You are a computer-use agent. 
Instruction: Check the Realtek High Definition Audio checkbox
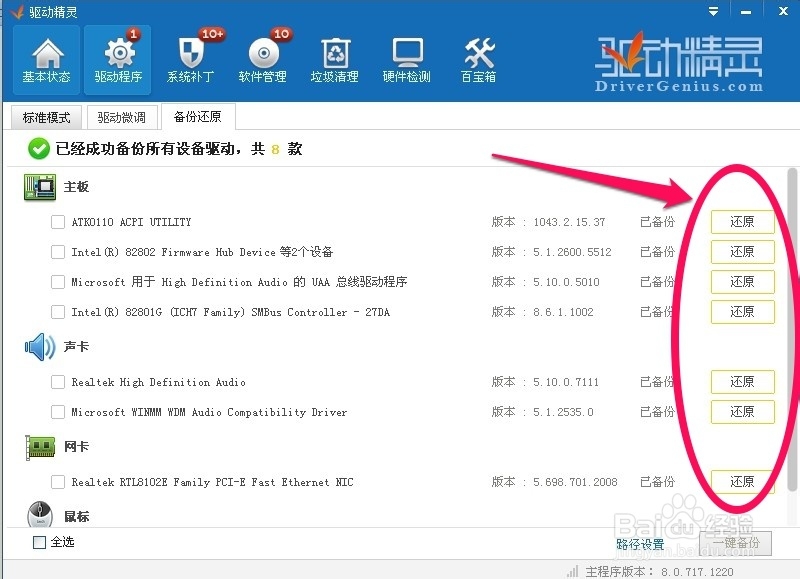click(58, 382)
